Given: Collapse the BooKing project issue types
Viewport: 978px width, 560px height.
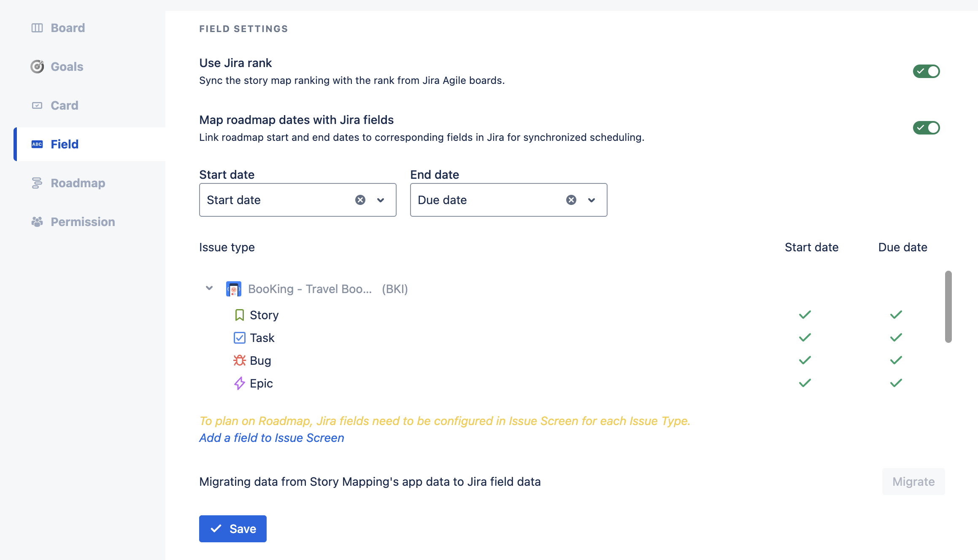Looking at the screenshot, I should (x=209, y=288).
